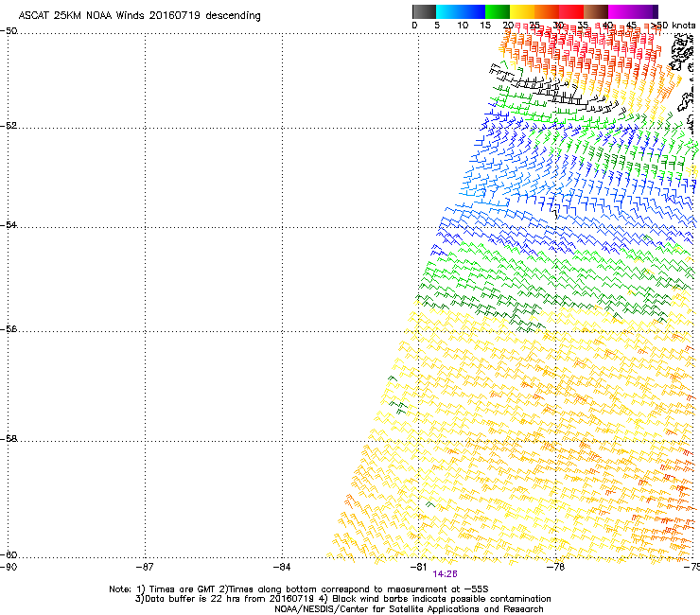The image size is (700, 615).
Task: Click the -58 latitude tick label
Action: [9, 440]
